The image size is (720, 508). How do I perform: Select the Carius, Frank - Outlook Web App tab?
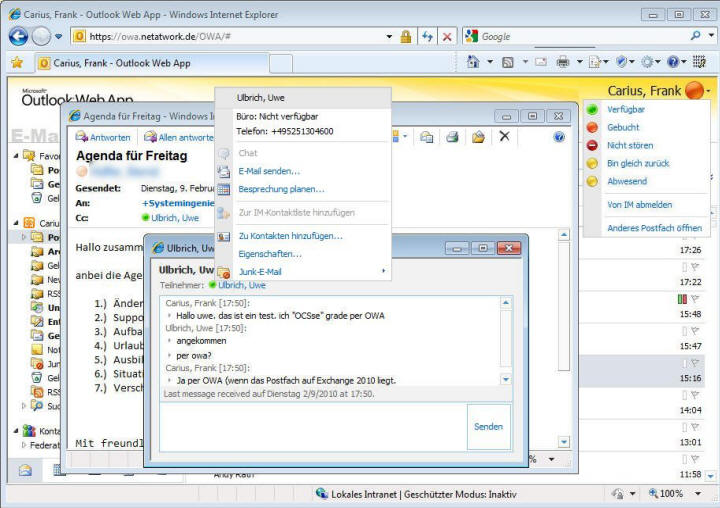coord(152,63)
